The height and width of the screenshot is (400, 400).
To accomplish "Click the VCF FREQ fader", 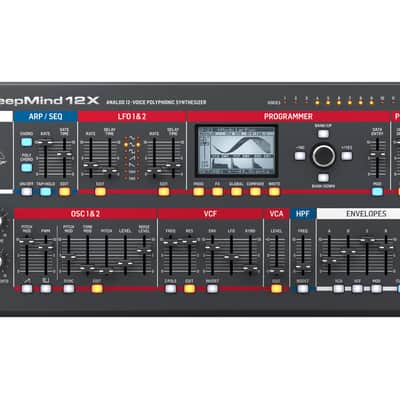I will coord(170,243).
